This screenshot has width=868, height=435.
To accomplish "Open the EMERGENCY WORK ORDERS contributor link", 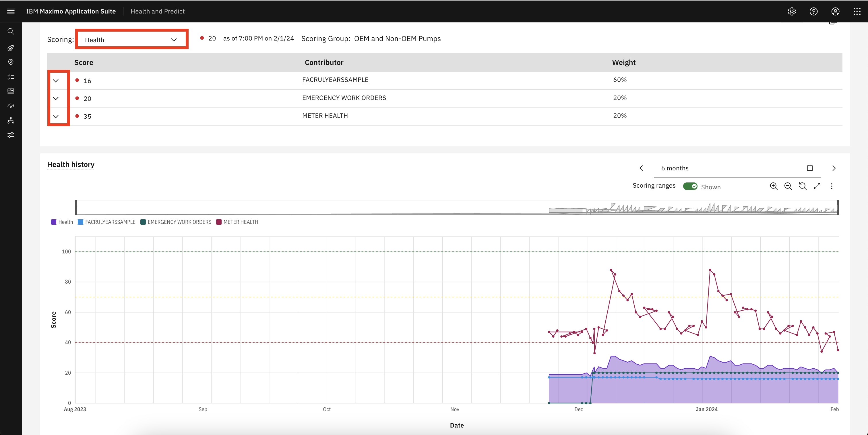I will (344, 98).
